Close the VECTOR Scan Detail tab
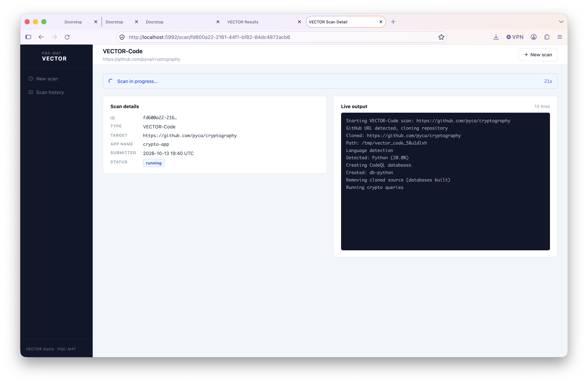 point(381,22)
